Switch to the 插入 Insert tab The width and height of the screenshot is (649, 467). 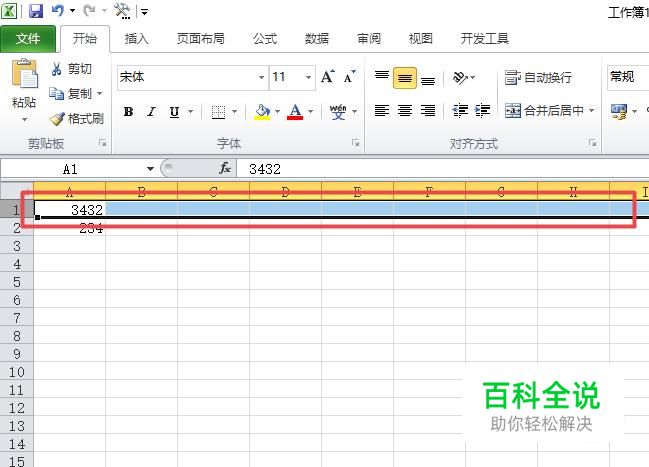[x=136, y=39]
